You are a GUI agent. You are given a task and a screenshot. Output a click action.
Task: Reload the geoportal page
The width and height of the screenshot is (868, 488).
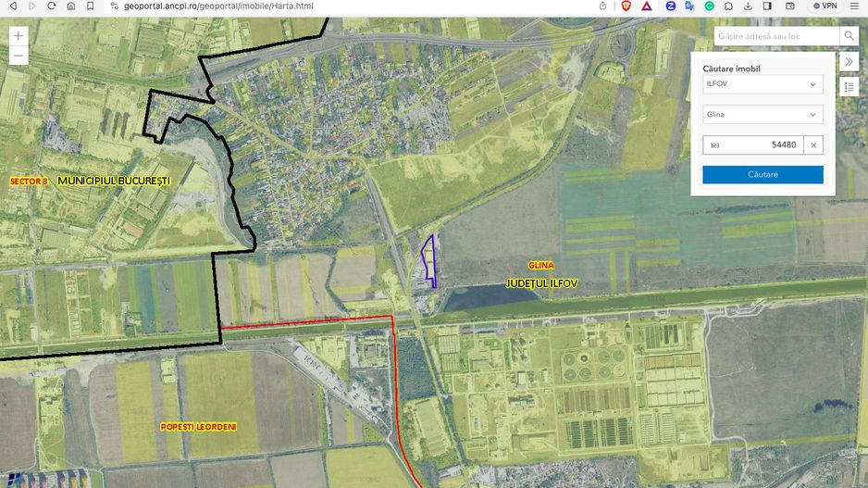[52, 6]
